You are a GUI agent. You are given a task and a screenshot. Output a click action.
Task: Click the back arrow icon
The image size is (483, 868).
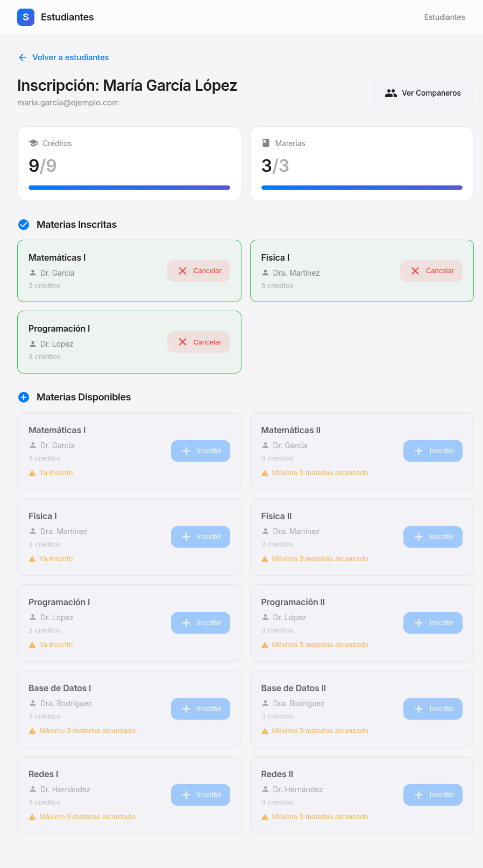click(x=23, y=58)
